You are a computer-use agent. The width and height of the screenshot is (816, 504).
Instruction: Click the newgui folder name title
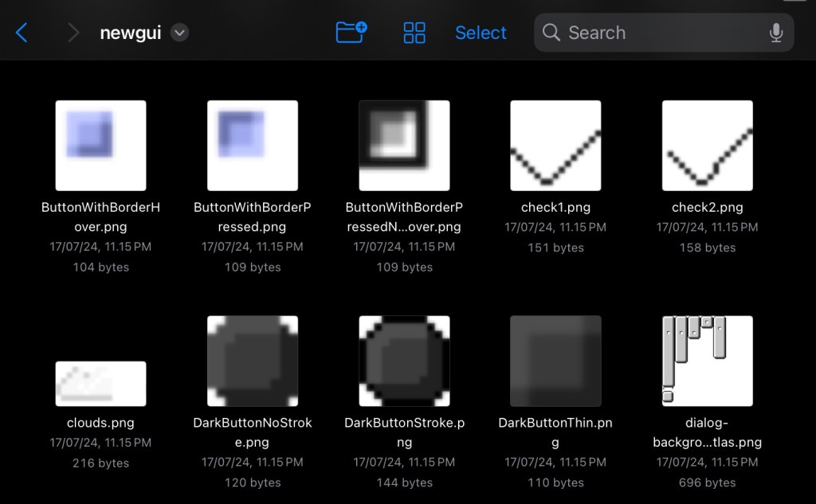tap(131, 33)
